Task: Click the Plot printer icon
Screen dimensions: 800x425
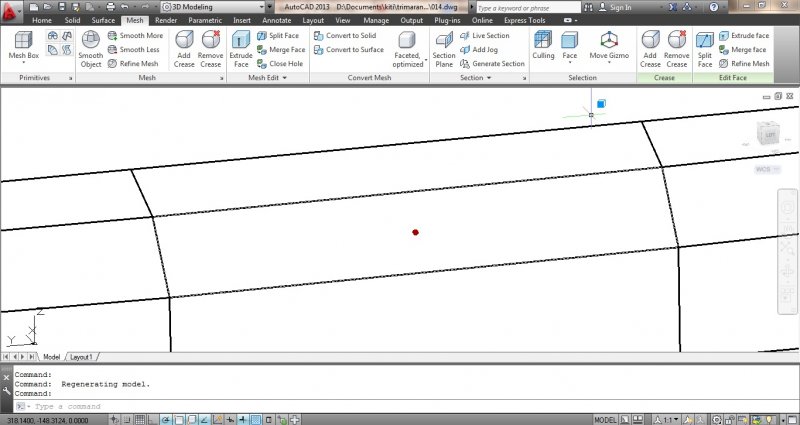Action: (x=111, y=7)
